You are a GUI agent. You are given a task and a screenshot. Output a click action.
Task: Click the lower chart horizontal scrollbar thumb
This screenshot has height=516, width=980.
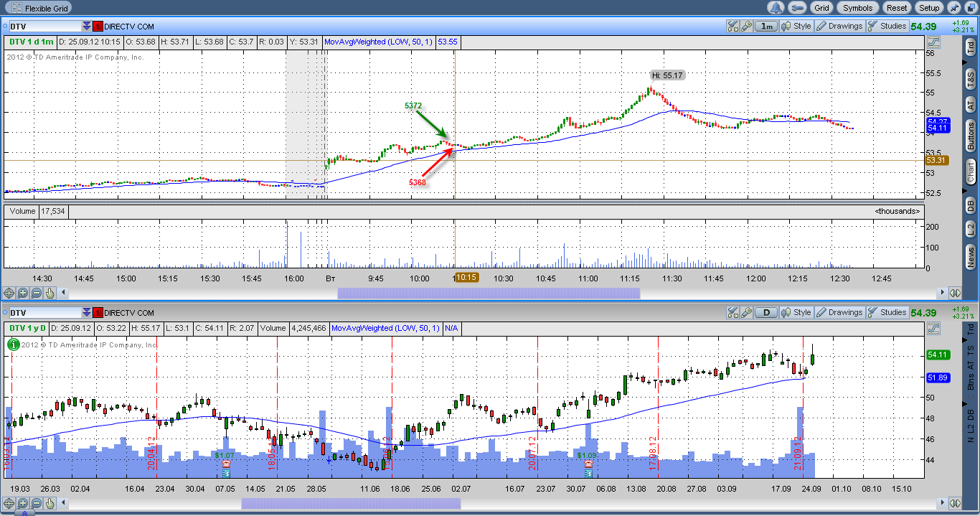351,502
